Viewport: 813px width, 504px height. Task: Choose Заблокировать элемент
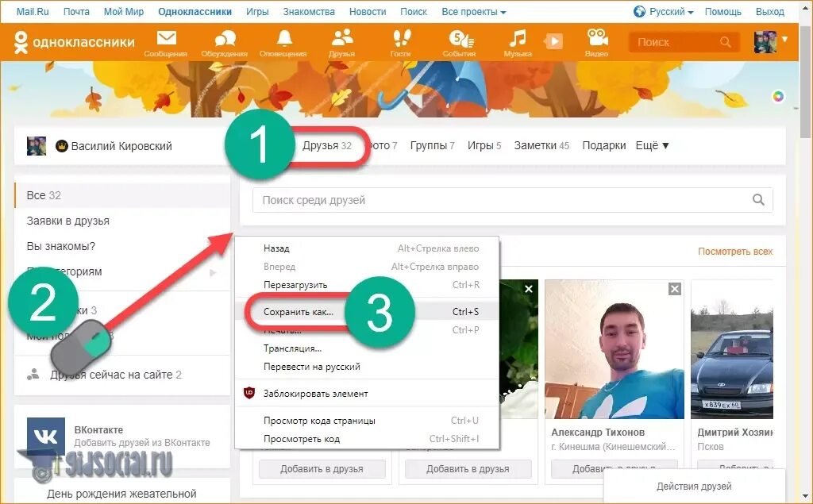pos(367,394)
